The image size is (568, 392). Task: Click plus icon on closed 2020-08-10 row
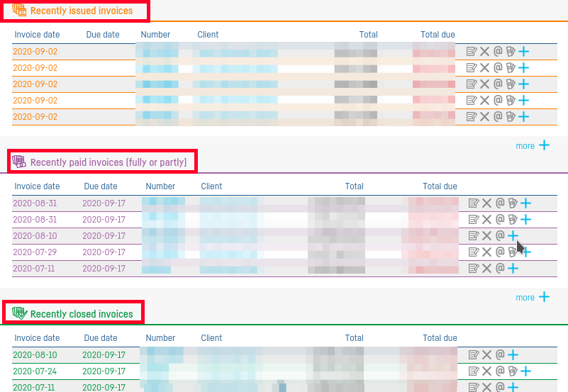(513, 355)
